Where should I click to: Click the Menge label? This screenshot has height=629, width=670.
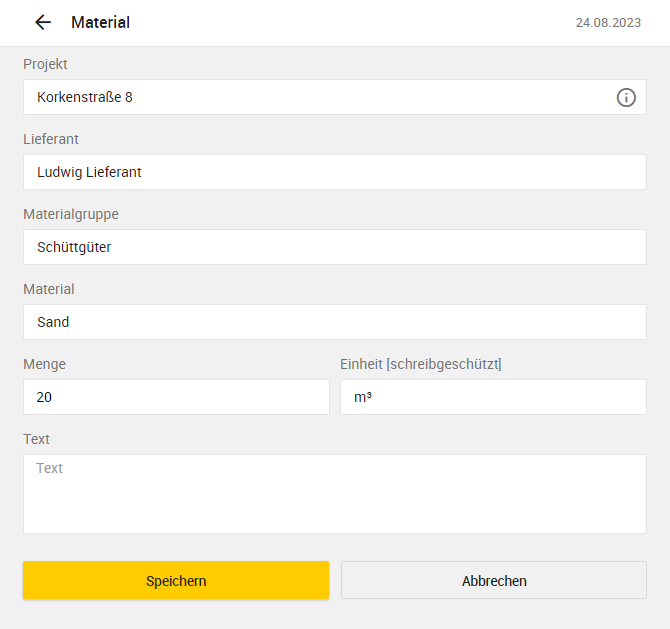44,364
